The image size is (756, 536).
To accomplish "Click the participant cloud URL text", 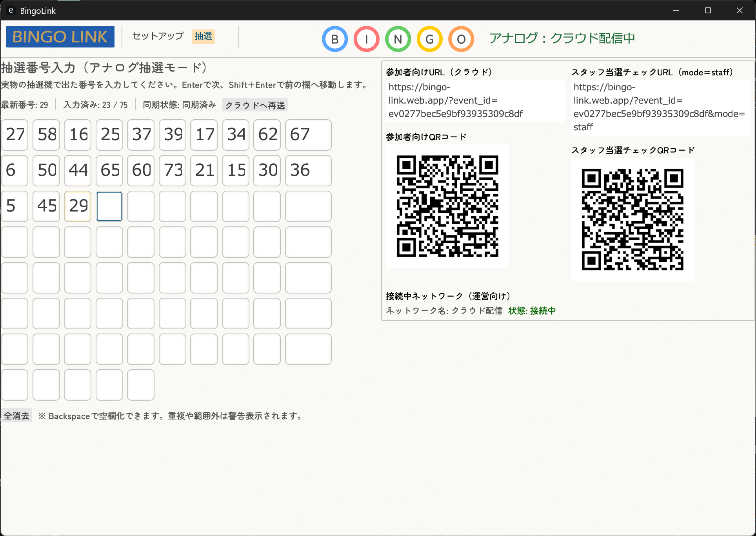I will [x=475, y=100].
